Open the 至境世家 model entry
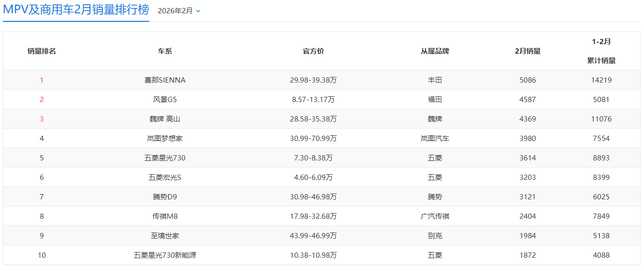Viewport: 644px width, 271px height. click(165, 236)
